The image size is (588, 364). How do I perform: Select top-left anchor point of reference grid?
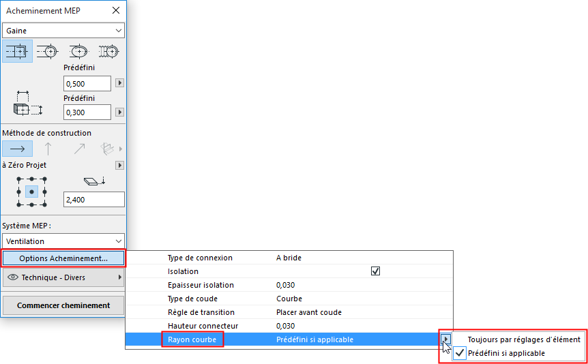pos(18,179)
